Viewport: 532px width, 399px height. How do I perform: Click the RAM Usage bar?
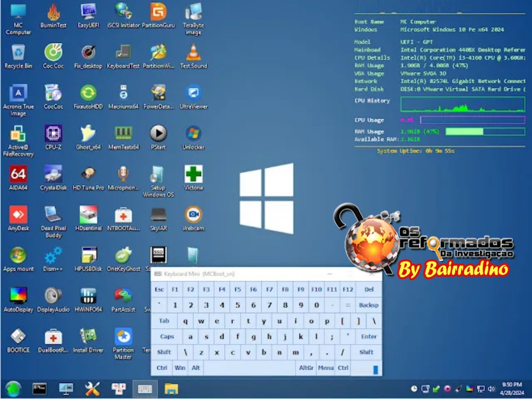pyautogui.click(x=485, y=132)
